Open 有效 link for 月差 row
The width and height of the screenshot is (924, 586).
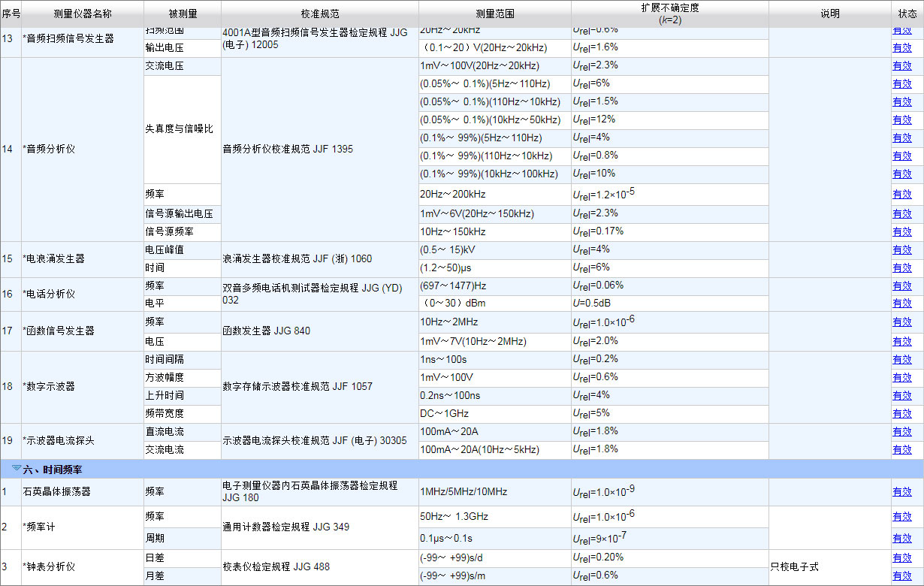pyautogui.click(x=901, y=576)
